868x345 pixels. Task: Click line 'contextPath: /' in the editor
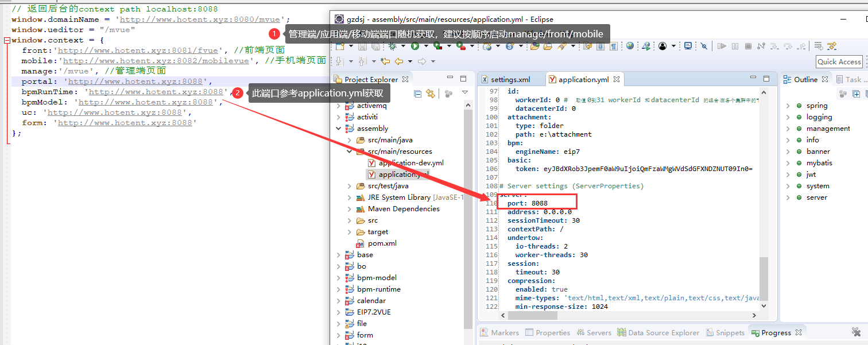535,229
